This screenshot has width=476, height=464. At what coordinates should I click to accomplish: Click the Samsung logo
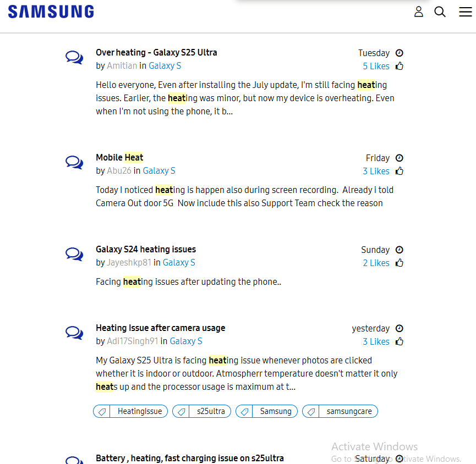point(51,12)
